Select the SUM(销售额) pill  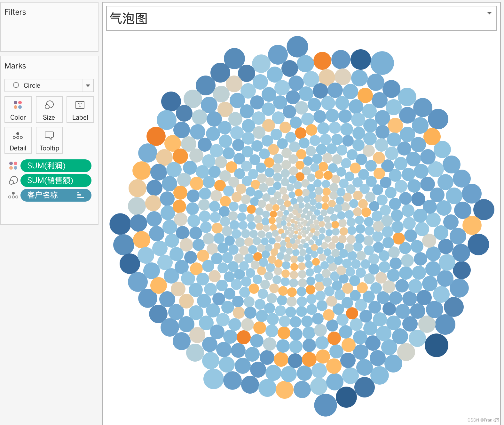(56, 180)
